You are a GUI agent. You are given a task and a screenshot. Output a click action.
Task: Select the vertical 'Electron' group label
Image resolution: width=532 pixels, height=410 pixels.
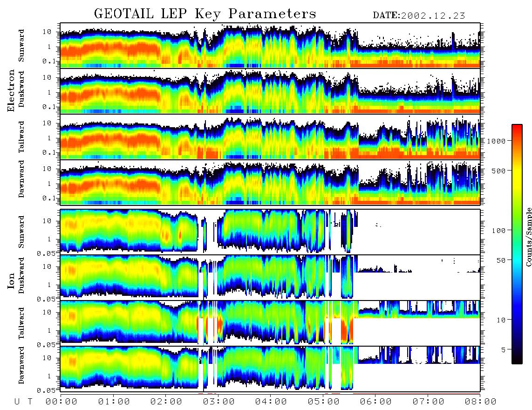(11, 90)
